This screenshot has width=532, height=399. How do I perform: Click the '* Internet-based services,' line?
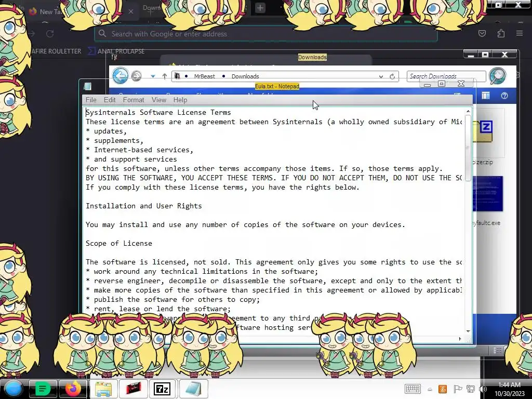pyautogui.click(x=139, y=150)
